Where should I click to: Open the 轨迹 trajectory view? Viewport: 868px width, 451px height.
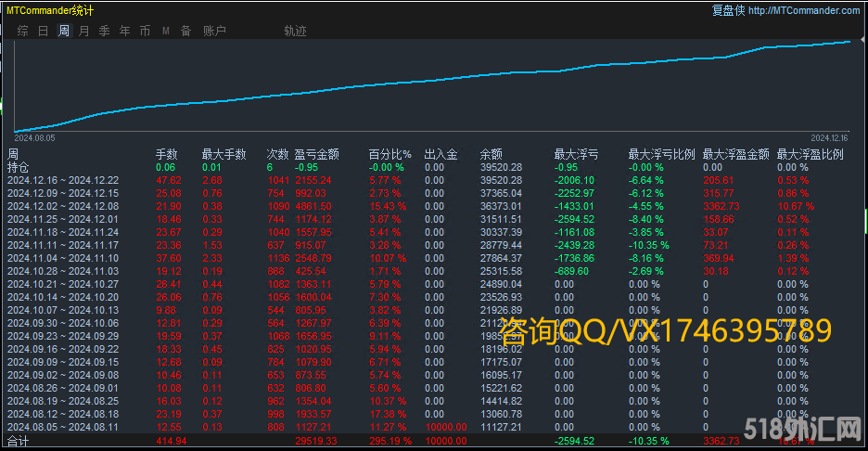pyautogui.click(x=295, y=31)
